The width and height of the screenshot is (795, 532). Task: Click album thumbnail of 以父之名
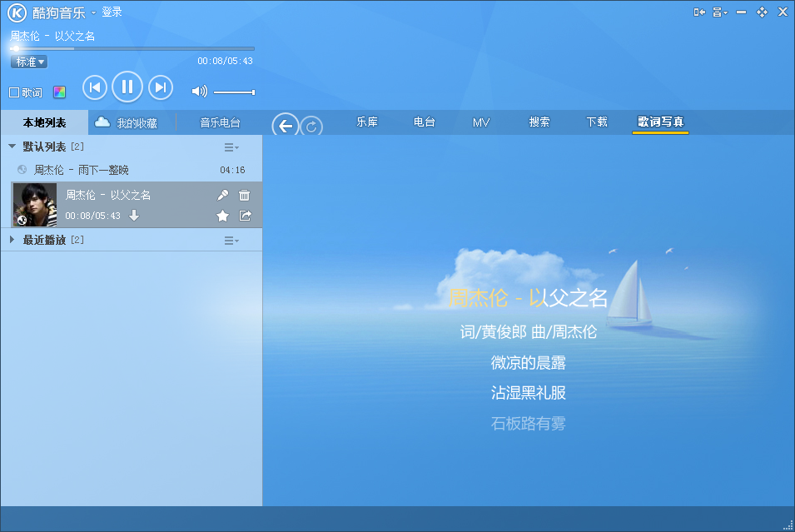[x=35, y=205]
